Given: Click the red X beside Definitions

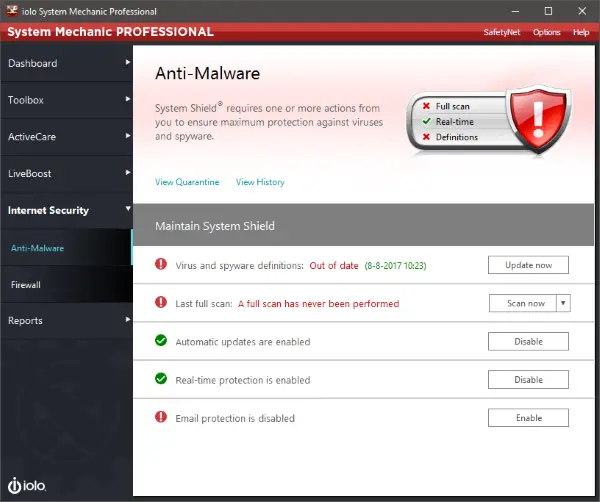Looking at the screenshot, I should [x=426, y=137].
